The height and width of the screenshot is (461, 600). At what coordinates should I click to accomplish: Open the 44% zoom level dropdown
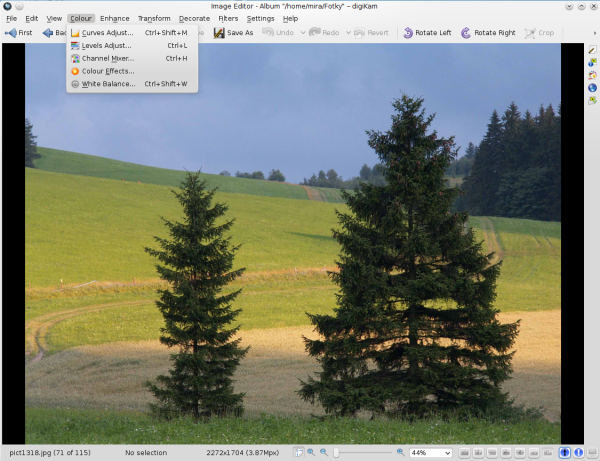(x=430, y=453)
